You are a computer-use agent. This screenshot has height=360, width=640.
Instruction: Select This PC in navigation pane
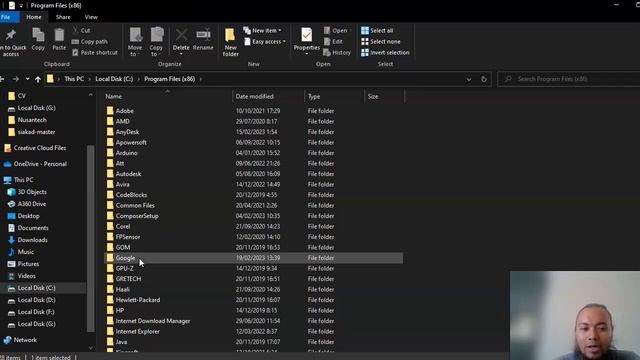point(23,180)
